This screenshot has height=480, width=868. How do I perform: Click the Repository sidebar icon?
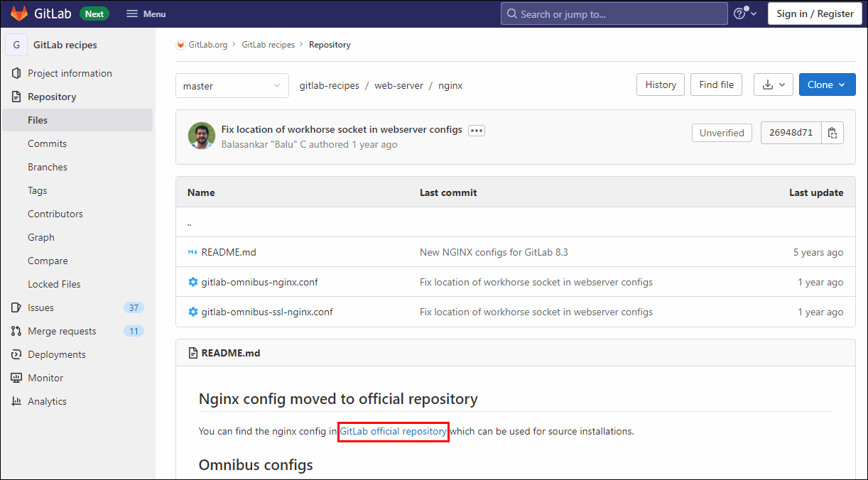click(16, 97)
